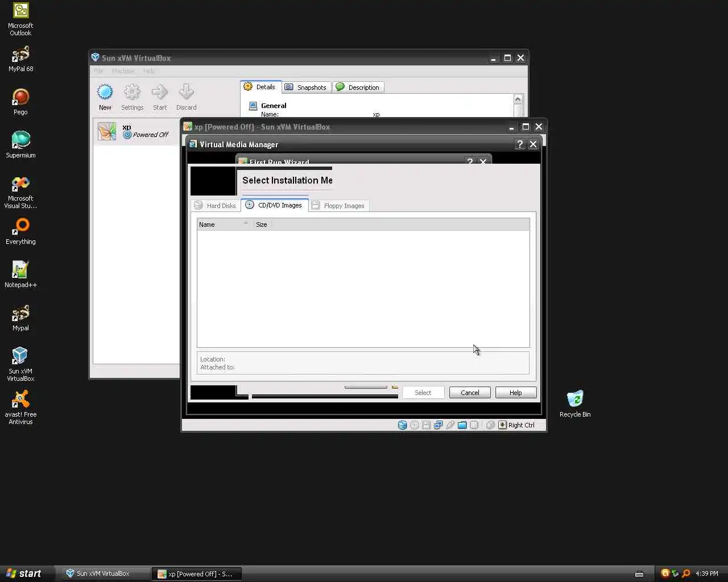The height and width of the screenshot is (582, 728).
Task: Open the Machine menu in Sun xVM VirtualBox
Action: pyautogui.click(x=123, y=71)
